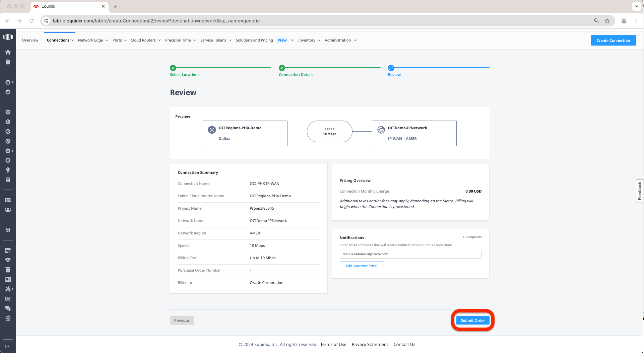Bookmark this page with star icon
The height and width of the screenshot is (353, 644).
pos(607,21)
